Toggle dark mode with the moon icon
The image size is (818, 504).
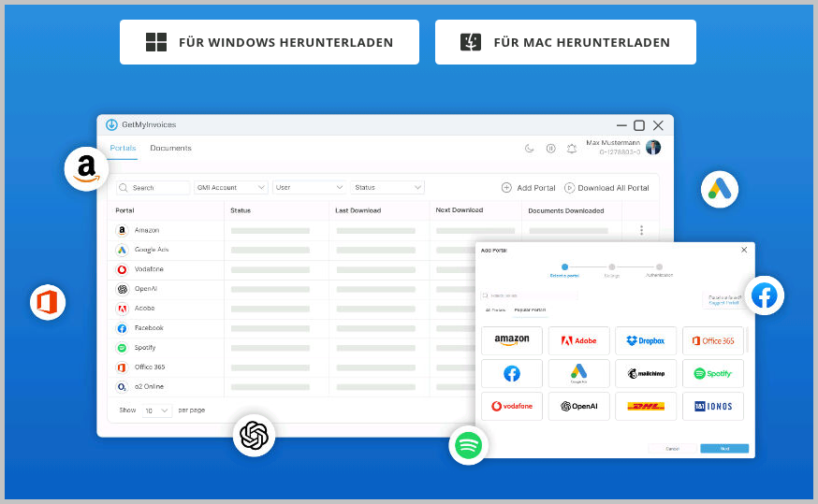529,149
